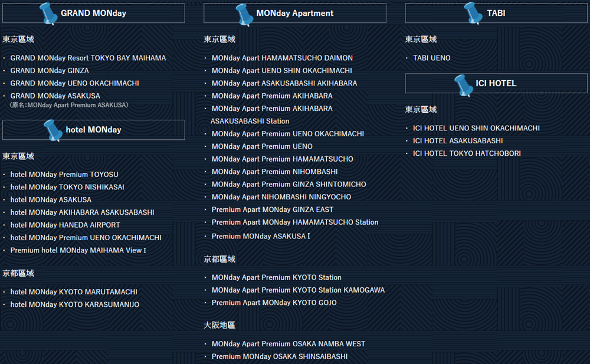The width and height of the screenshot is (590, 364).
Task: Select the MONday Apartment section header
Action: click(295, 13)
